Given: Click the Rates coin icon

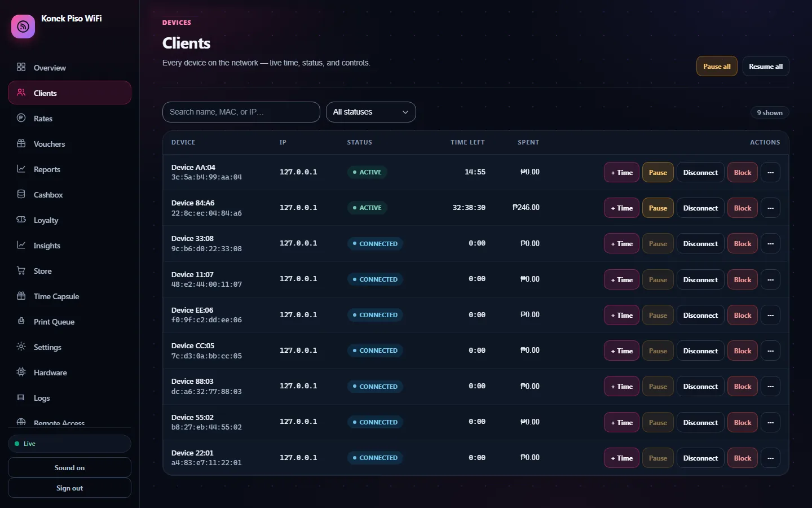Looking at the screenshot, I should [x=21, y=118].
